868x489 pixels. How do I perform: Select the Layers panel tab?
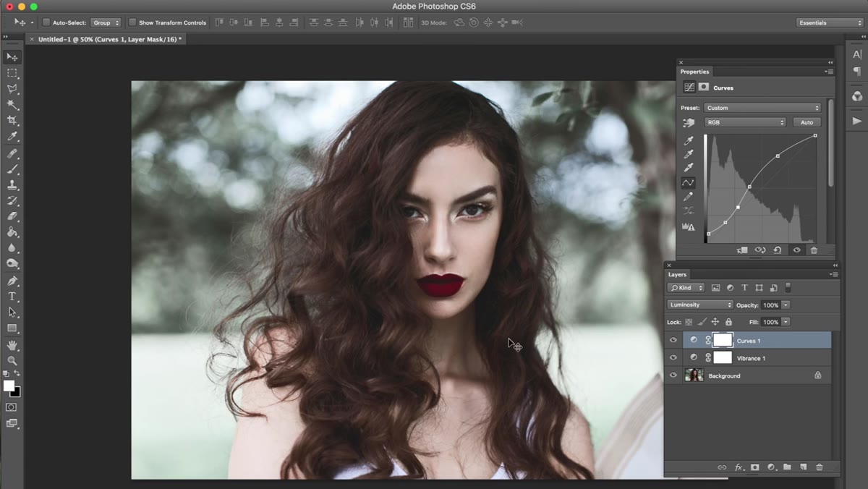coord(677,275)
